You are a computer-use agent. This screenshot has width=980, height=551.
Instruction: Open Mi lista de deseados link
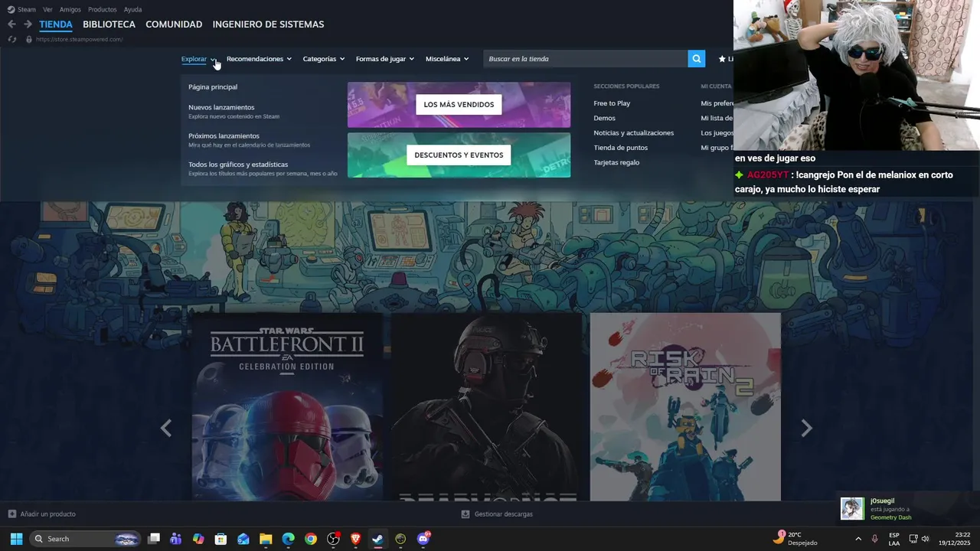[x=717, y=118]
